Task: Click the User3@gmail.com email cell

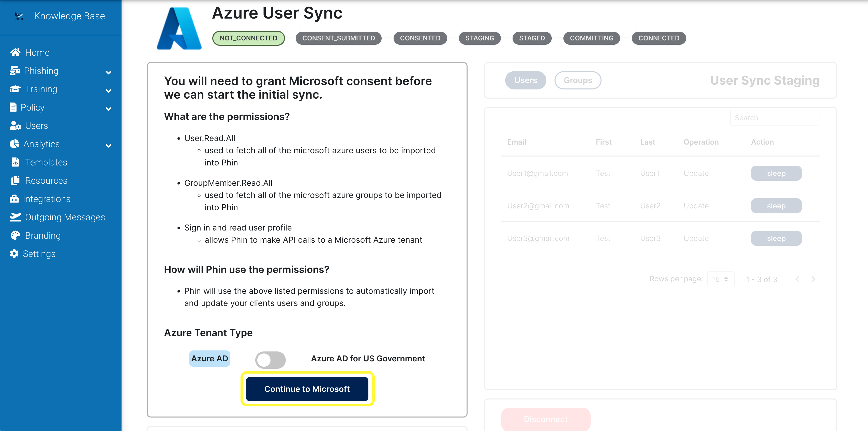Action: click(538, 238)
